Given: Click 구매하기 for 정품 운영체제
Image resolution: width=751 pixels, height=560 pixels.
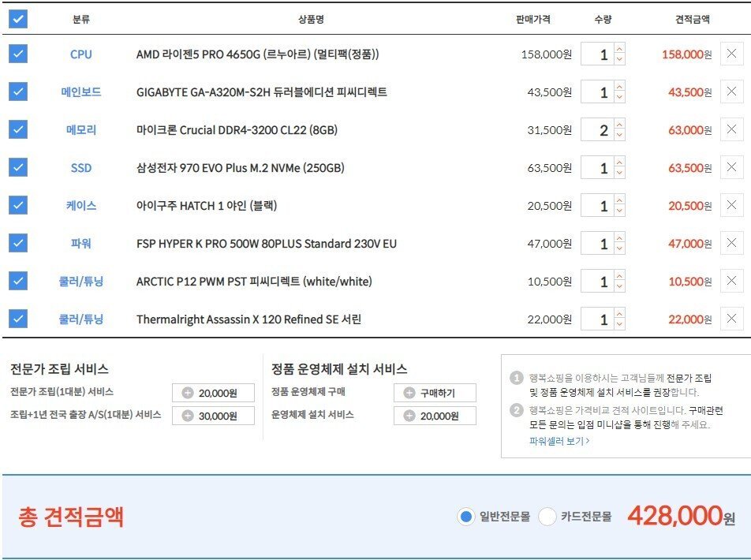Looking at the screenshot, I should tap(435, 393).
